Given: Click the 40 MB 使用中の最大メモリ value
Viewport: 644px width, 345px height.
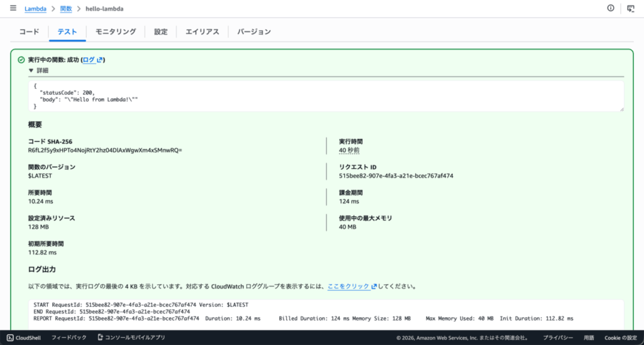Looking at the screenshot, I should click(x=347, y=227).
